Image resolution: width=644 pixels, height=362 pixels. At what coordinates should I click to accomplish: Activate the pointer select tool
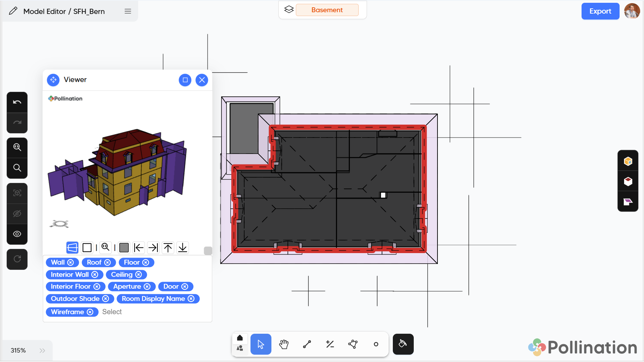[x=261, y=344]
